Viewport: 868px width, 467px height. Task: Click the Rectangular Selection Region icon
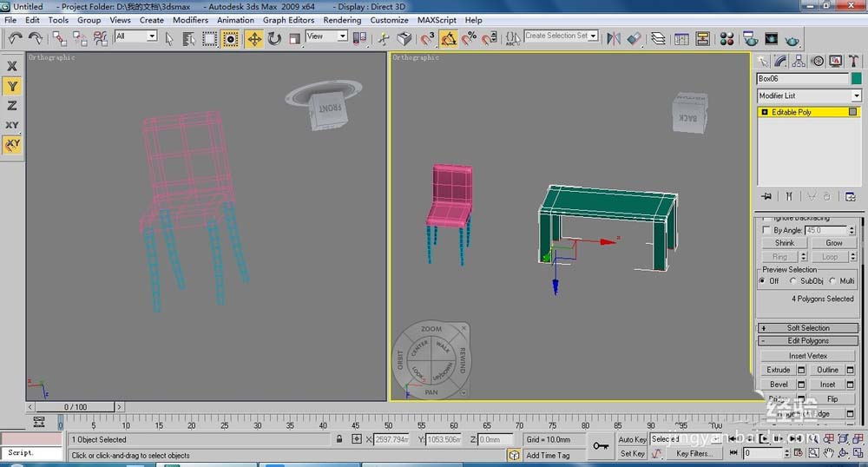[x=209, y=38]
